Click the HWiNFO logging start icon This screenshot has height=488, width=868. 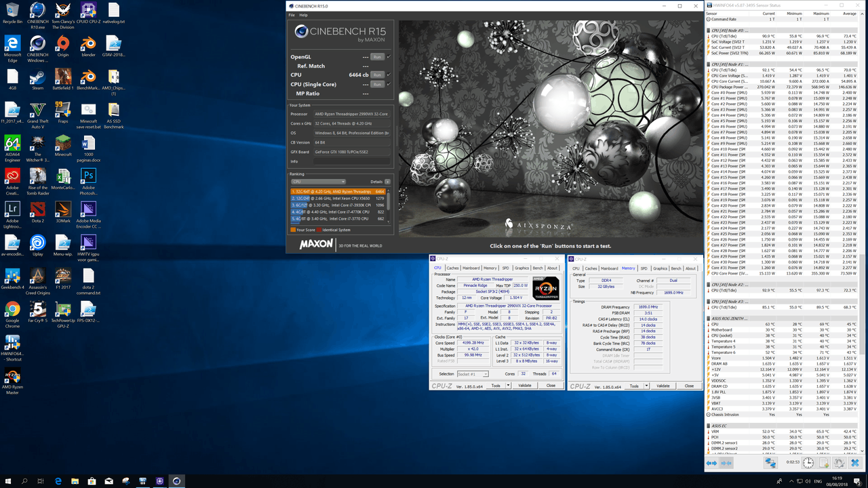pos(824,463)
